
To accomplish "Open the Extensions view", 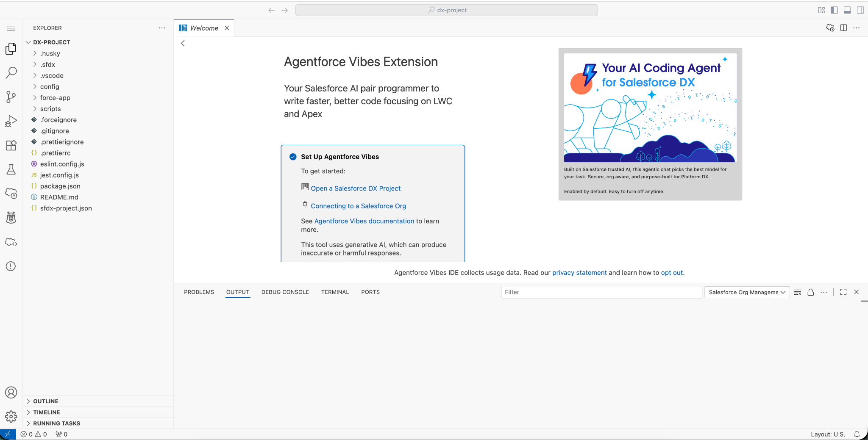I will [x=11, y=145].
